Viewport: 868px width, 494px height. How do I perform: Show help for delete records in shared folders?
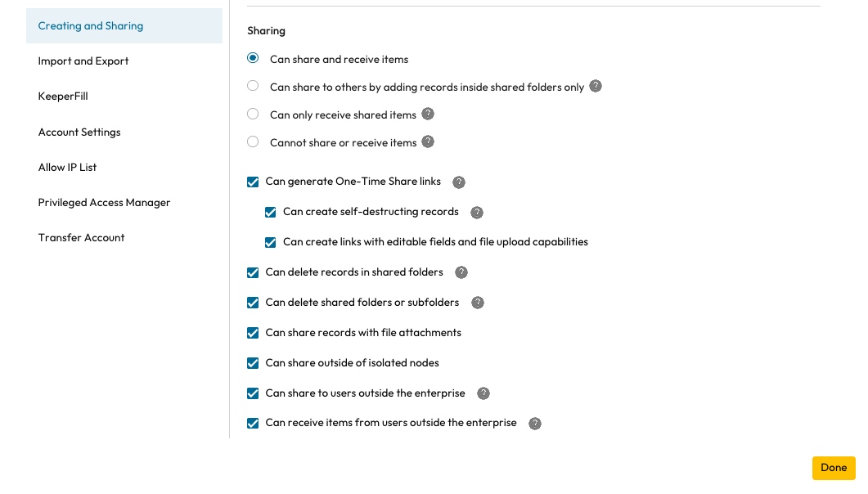(461, 272)
